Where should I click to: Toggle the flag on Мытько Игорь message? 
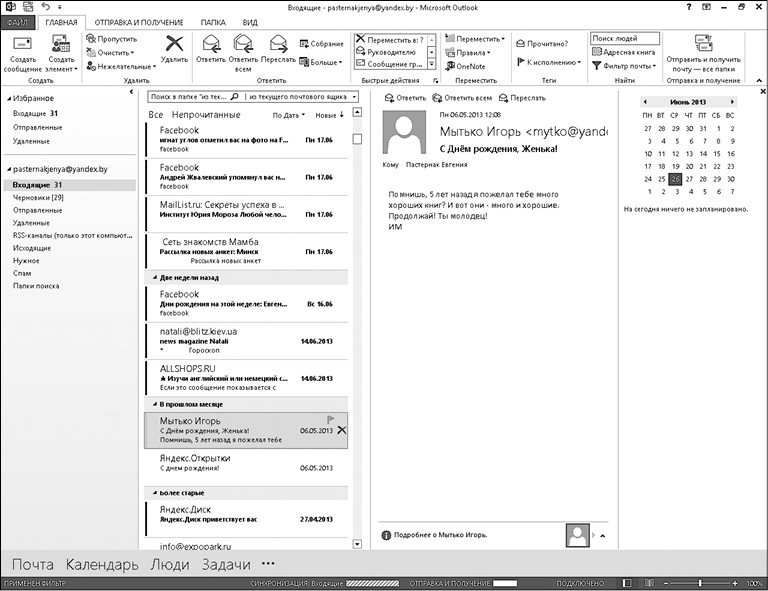point(331,420)
